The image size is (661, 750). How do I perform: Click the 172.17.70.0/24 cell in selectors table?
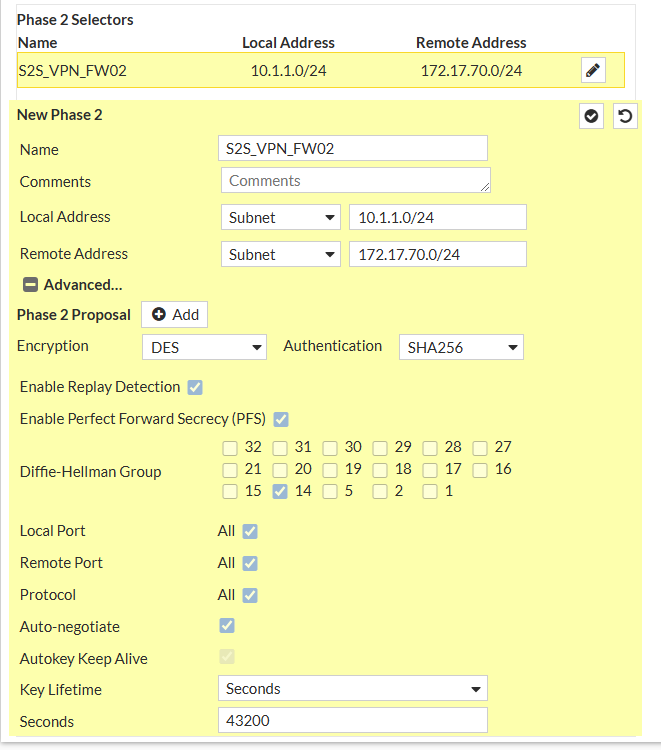pyautogui.click(x=471, y=71)
